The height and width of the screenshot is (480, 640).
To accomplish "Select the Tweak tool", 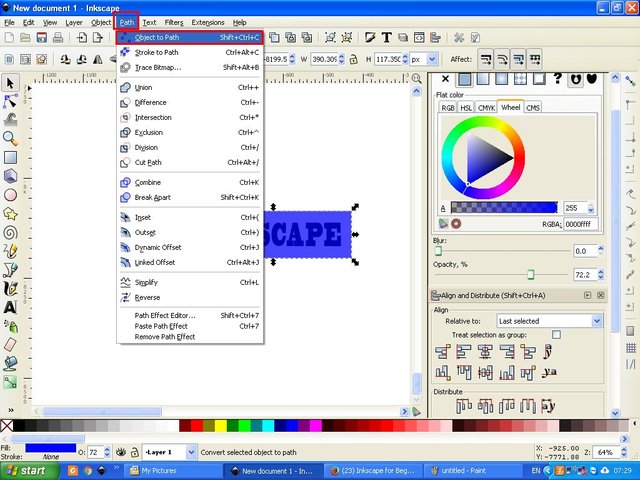I will point(10,120).
